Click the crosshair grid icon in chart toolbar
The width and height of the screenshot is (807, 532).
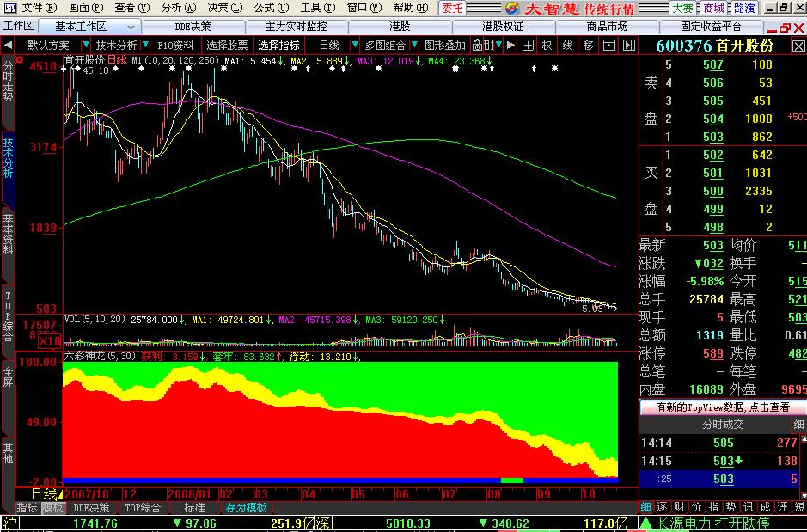pos(528,46)
